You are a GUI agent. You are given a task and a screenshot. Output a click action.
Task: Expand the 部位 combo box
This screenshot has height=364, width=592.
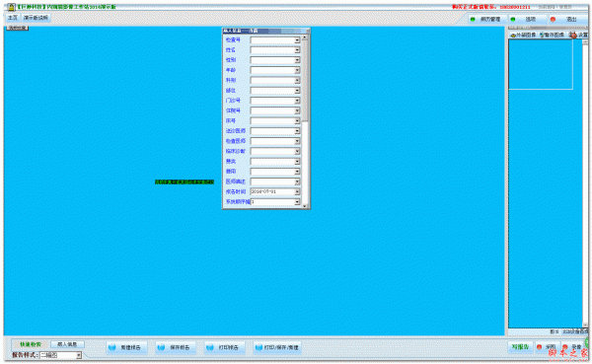point(297,91)
